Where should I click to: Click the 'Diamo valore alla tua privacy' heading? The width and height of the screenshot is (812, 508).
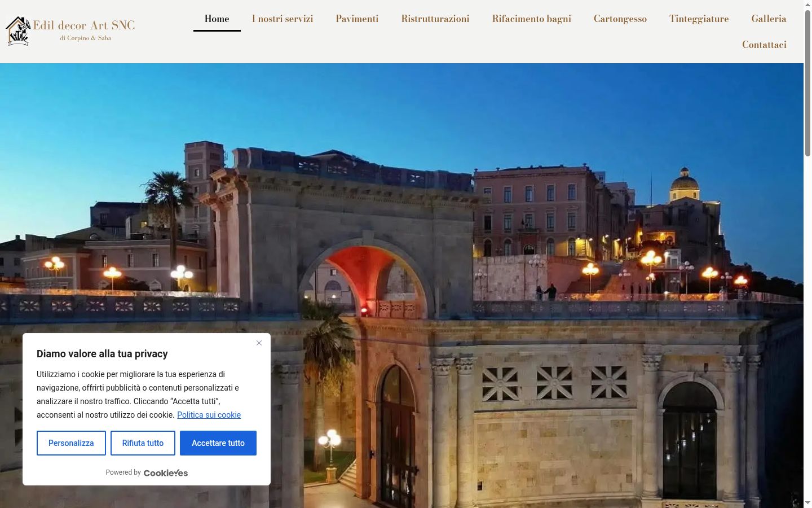(102, 354)
